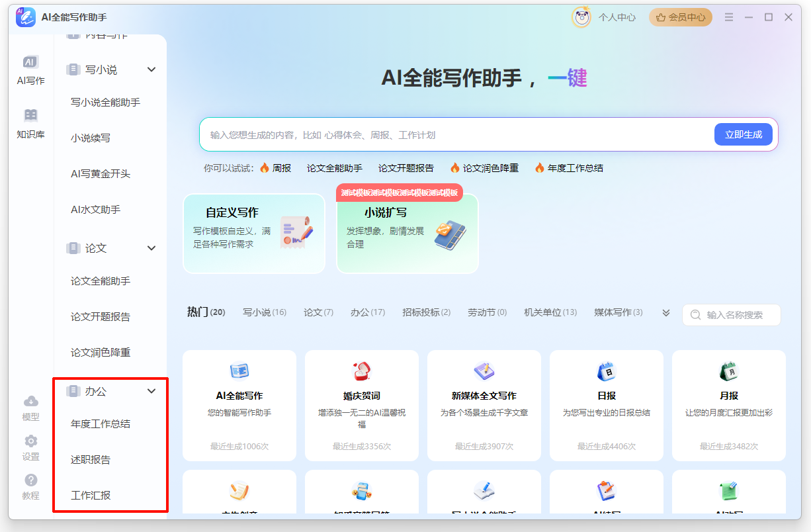Collapse the 办公 sidebar section
This screenshot has height=532, width=811.
[151, 391]
